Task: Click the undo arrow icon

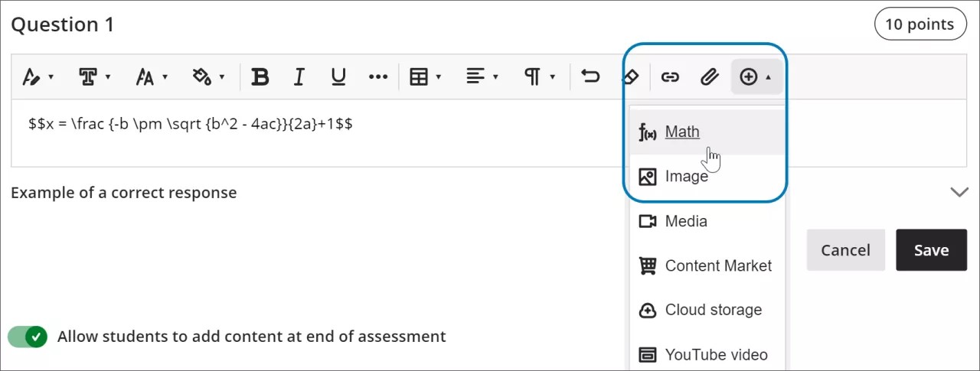Action: (590, 76)
